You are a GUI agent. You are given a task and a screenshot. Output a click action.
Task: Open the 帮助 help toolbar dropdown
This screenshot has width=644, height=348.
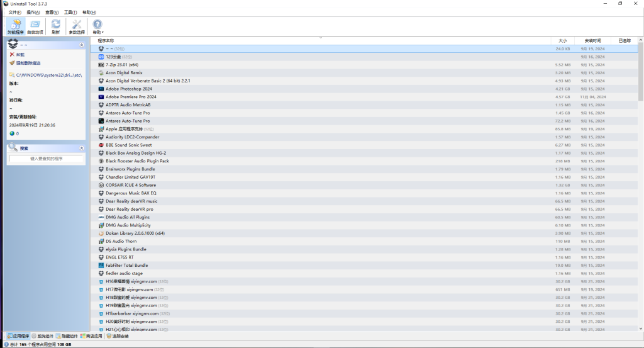click(x=97, y=26)
